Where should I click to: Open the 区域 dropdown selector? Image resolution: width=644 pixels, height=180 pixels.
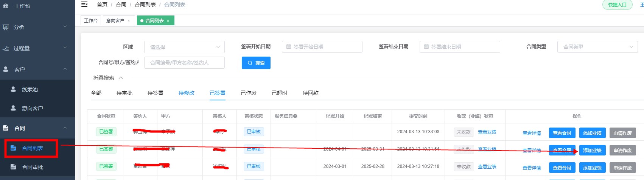[x=184, y=47]
